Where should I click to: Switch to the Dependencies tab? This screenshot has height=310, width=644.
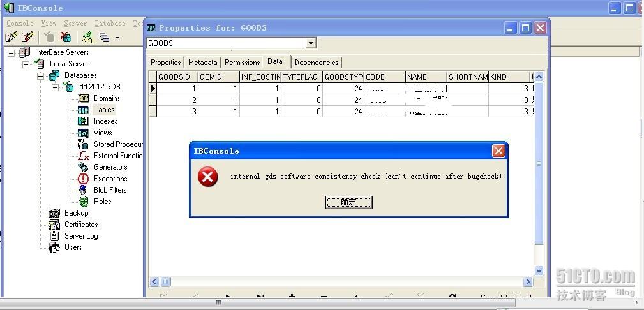[x=316, y=63]
